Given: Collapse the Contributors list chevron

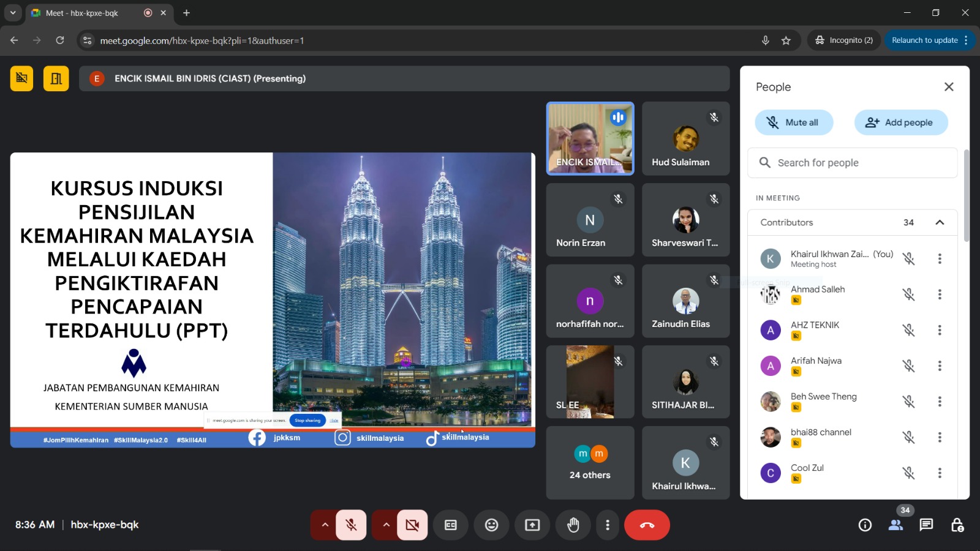Looking at the screenshot, I should (x=940, y=222).
